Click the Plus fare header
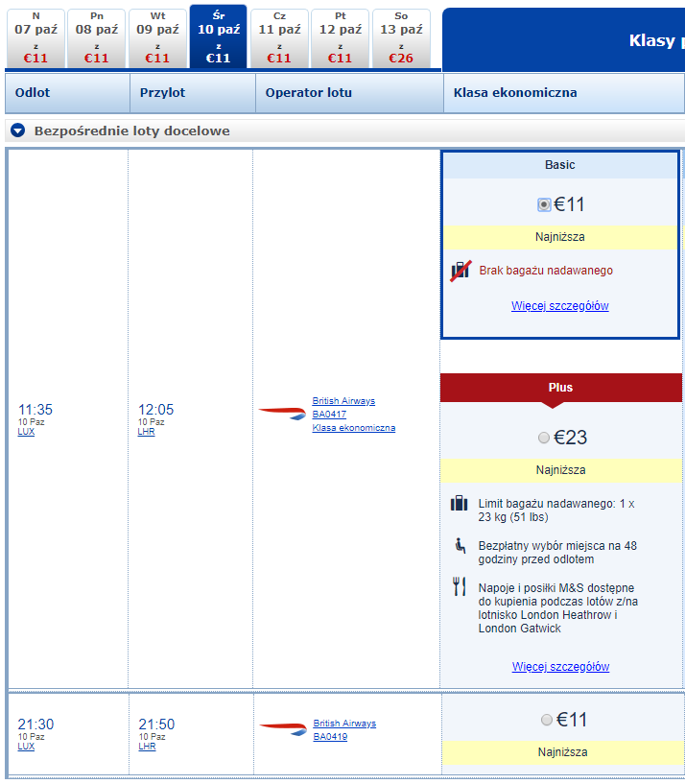 (x=561, y=388)
